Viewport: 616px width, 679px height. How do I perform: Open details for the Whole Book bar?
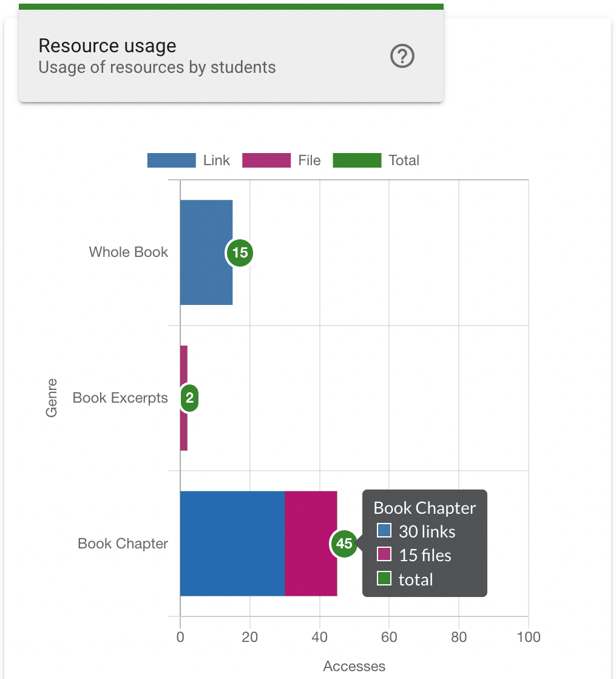tap(206, 251)
